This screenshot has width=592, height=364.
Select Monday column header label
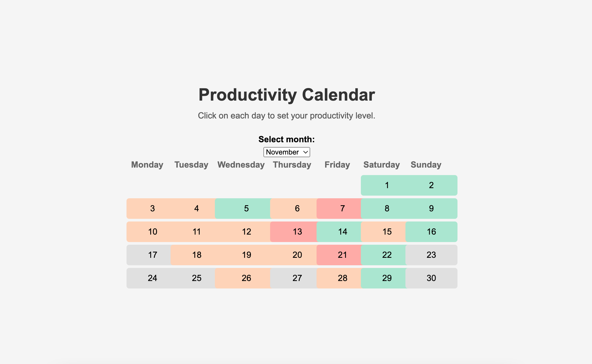147,165
